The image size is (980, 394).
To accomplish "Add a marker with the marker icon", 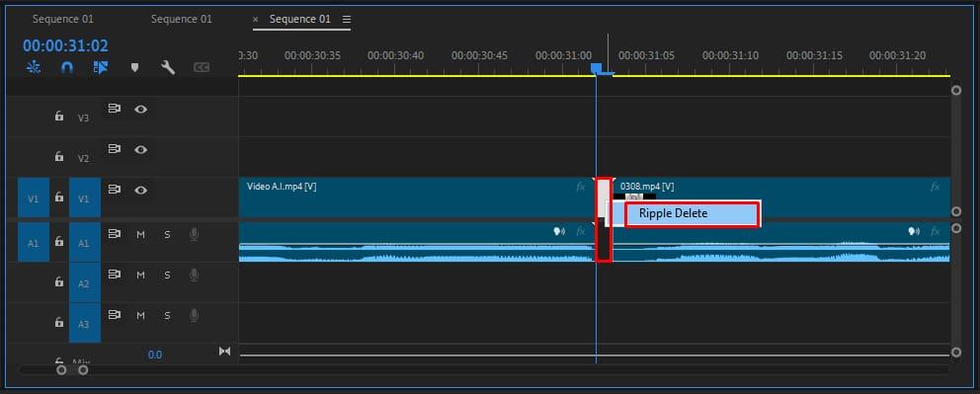I will coord(134,67).
